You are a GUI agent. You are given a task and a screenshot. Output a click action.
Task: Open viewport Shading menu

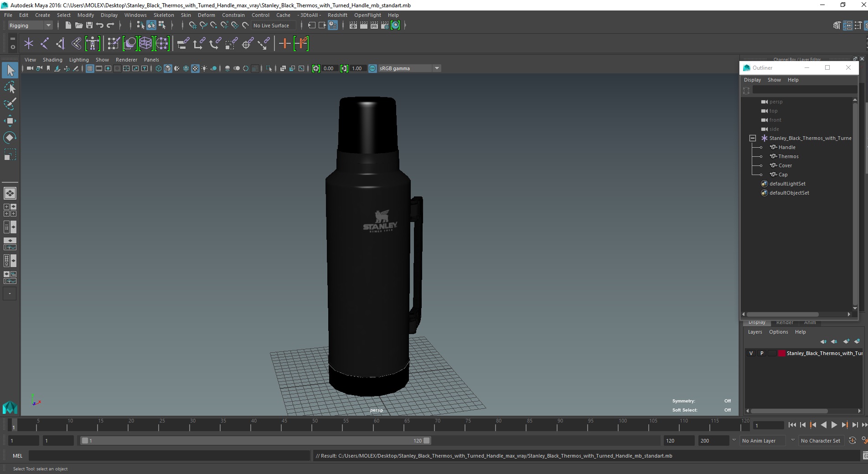coord(52,60)
